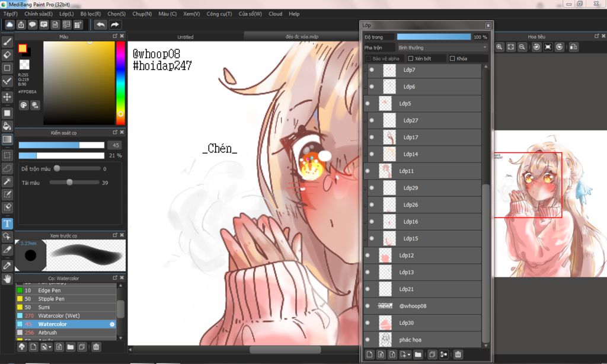Flip the view in Navigator panel

tap(574, 47)
